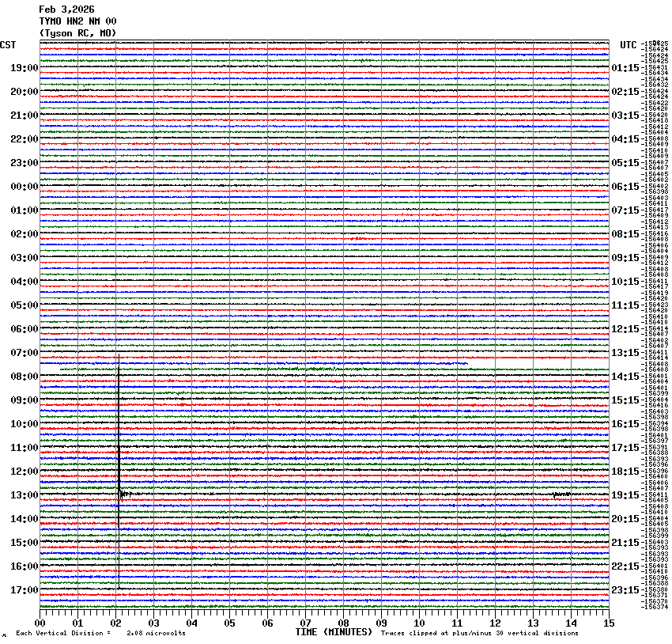Image resolution: width=672 pixels, height=644 pixels.
Task: Select the 17:00 CST row label
Action: [25, 590]
